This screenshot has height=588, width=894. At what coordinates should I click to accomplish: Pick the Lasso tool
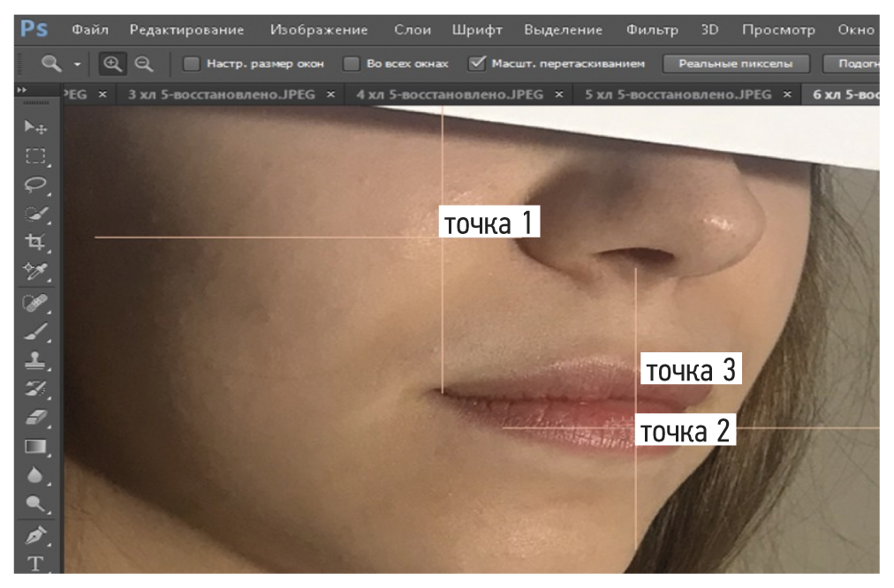pyautogui.click(x=35, y=185)
